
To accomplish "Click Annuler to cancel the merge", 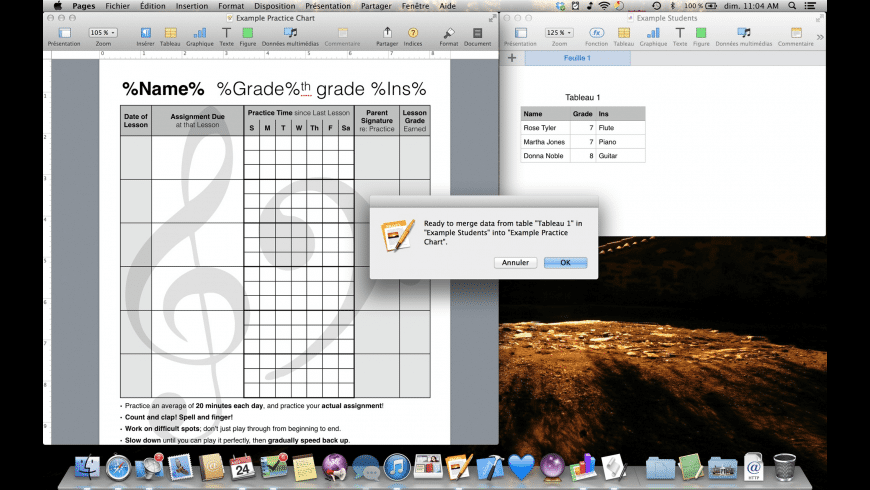I will 515,263.
